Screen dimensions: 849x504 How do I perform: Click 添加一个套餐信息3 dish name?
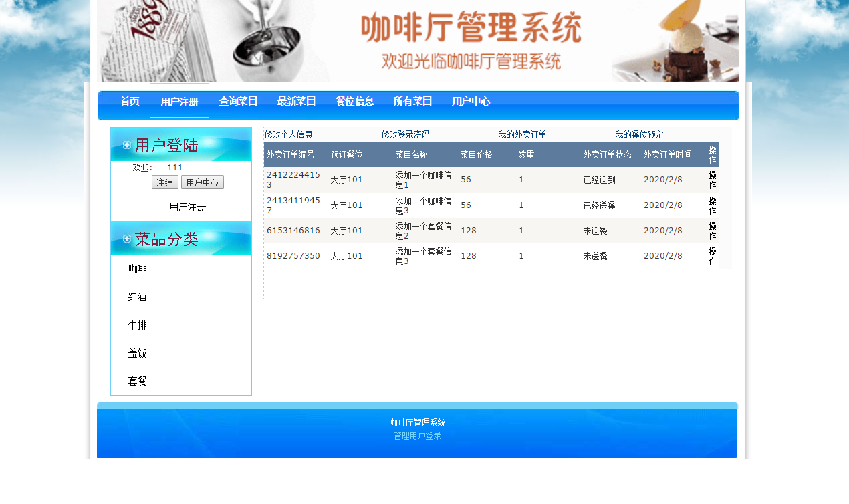tap(423, 256)
